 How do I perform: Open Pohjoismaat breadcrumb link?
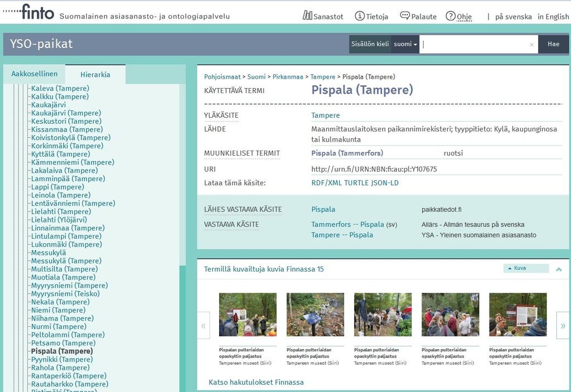pyautogui.click(x=222, y=77)
